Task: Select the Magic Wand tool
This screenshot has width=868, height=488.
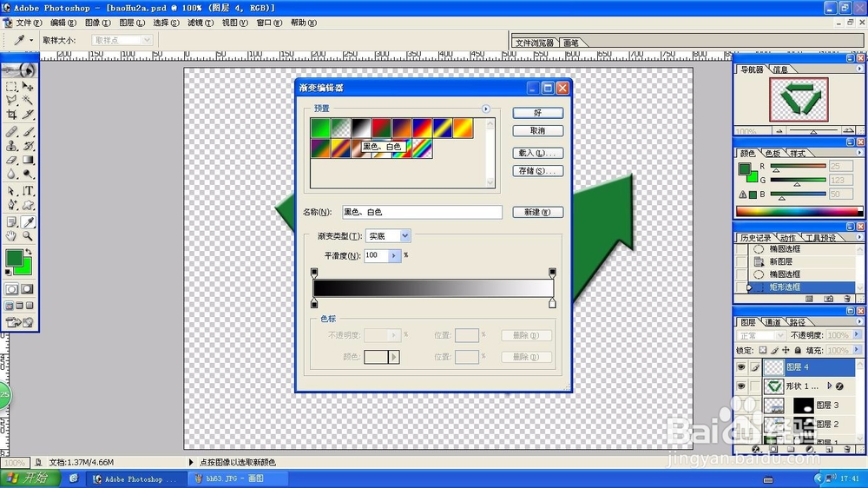Action: [28, 100]
